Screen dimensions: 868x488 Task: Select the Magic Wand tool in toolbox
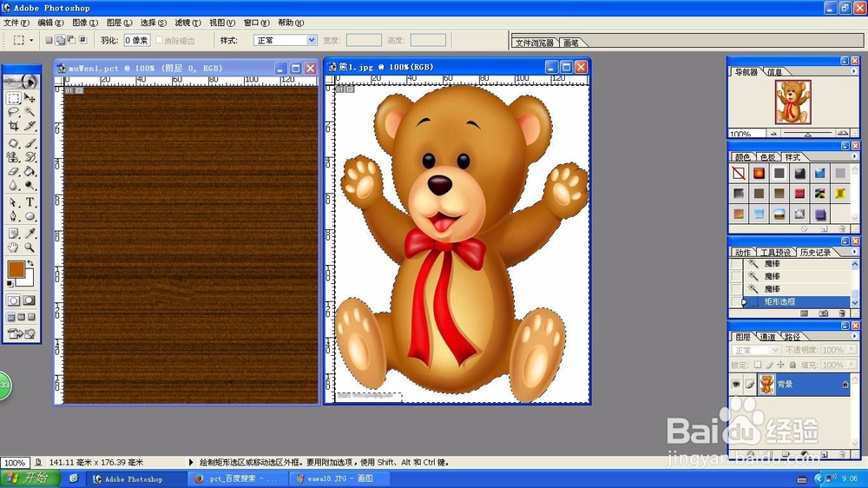(x=30, y=112)
